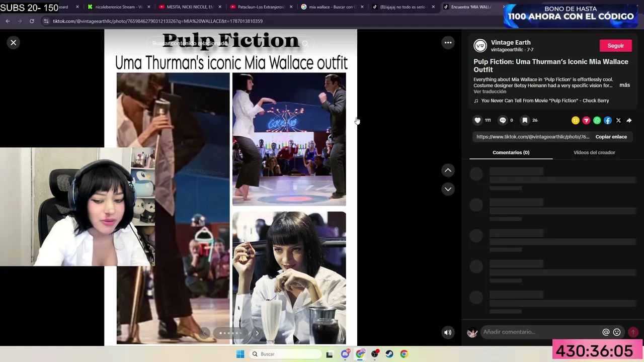Show the next photo in the carousel
The height and width of the screenshot is (362, 644).
click(257, 333)
